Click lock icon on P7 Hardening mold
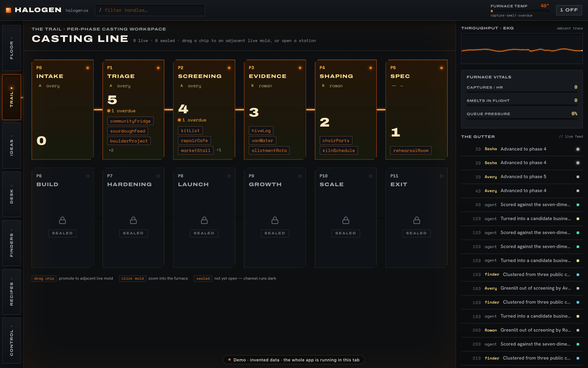The width and height of the screenshot is (588, 368). pyautogui.click(x=133, y=220)
